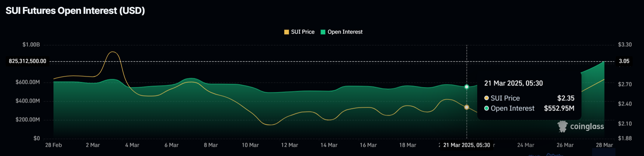Click the yellow SUI Price legend swatch
The image size is (644, 156).
point(286,32)
